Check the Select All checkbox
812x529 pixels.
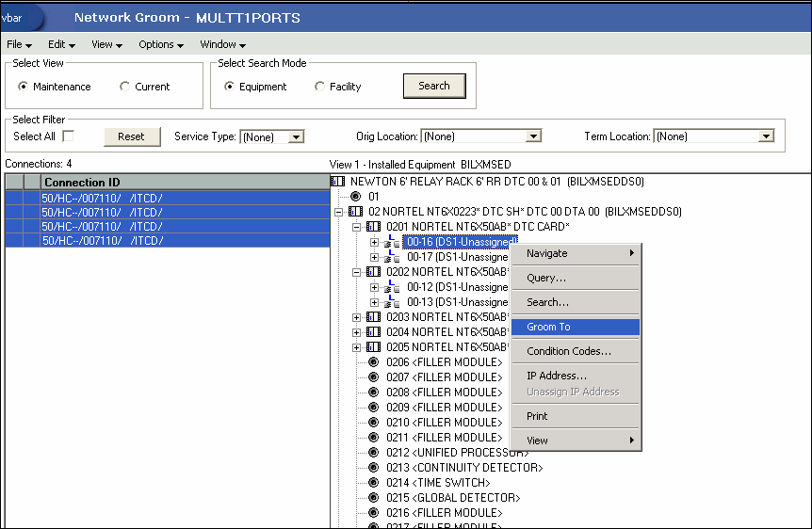[68, 136]
